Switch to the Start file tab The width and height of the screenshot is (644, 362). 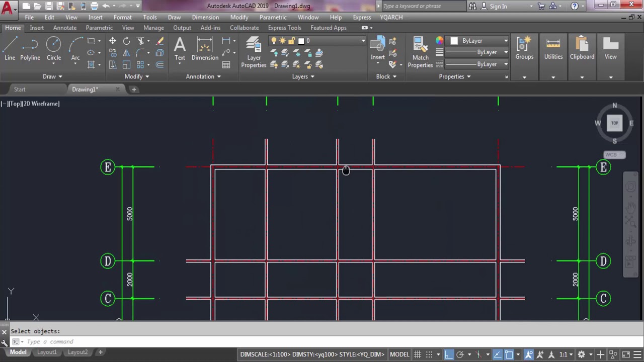tap(20, 89)
